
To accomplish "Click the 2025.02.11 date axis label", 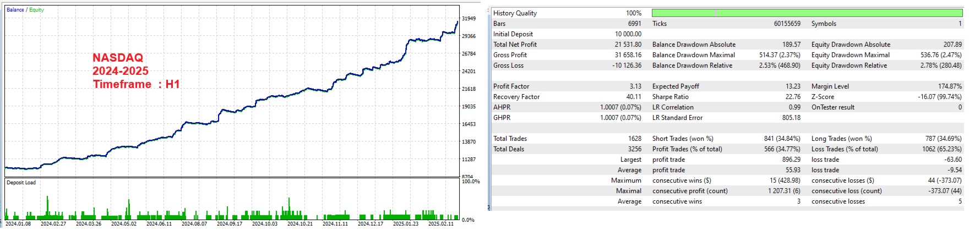I will click(441, 223).
